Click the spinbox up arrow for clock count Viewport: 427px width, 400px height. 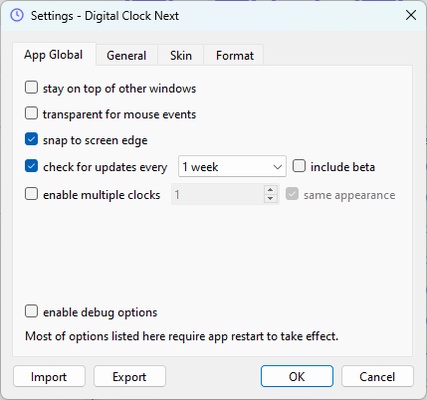(270, 190)
